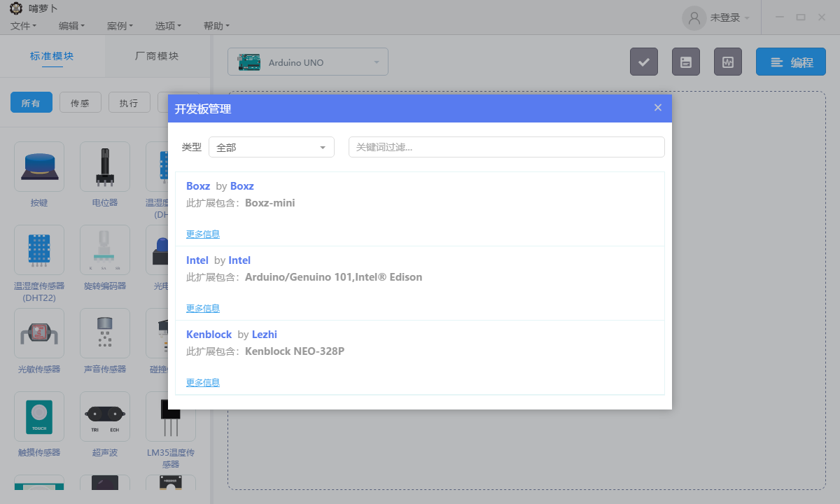Open 更多信息 for the Boxz package
Viewport: 840px width, 504px height.
[x=203, y=234]
